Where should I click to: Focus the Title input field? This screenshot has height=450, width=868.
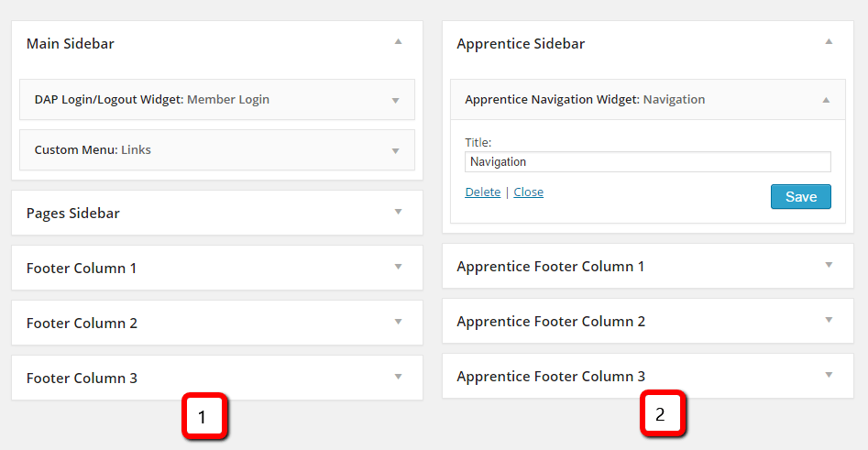click(647, 162)
